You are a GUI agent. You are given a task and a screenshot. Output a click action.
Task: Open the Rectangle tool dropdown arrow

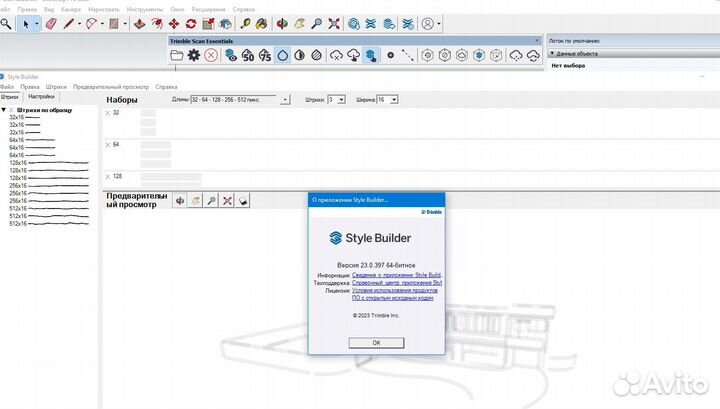tap(124, 24)
